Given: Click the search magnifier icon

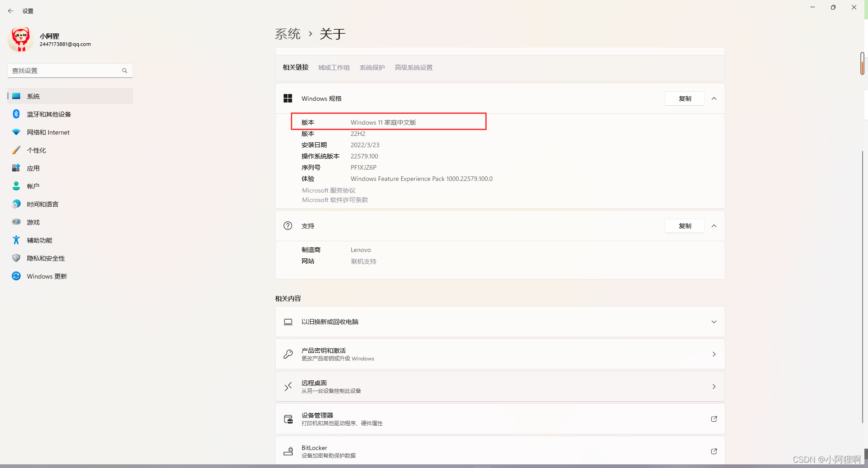Looking at the screenshot, I should (x=125, y=71).
